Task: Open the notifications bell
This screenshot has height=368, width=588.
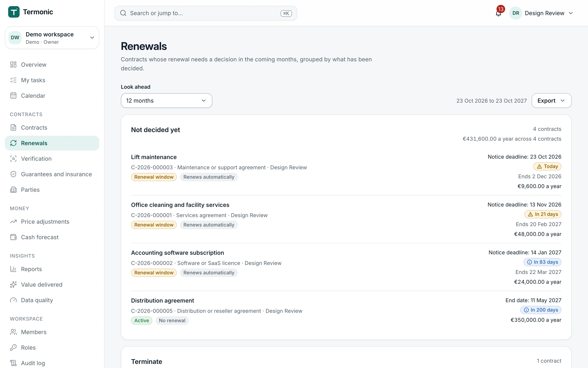Action: 498,13
